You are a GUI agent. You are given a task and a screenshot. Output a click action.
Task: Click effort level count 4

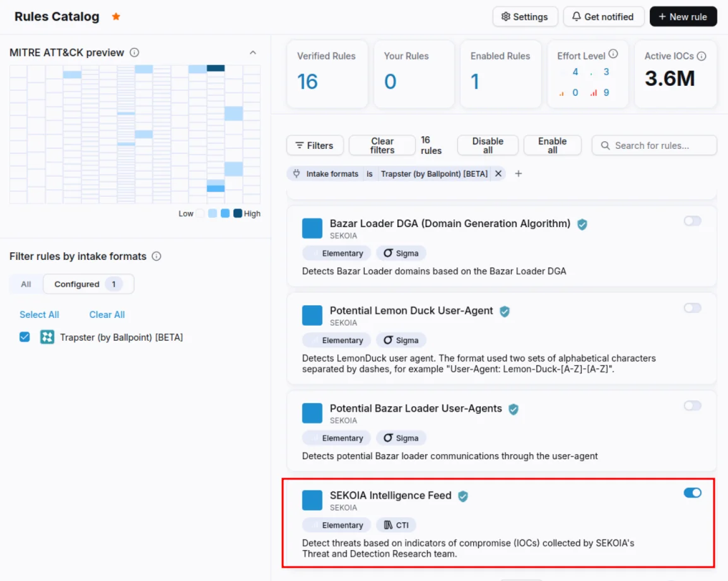[575, 72]
